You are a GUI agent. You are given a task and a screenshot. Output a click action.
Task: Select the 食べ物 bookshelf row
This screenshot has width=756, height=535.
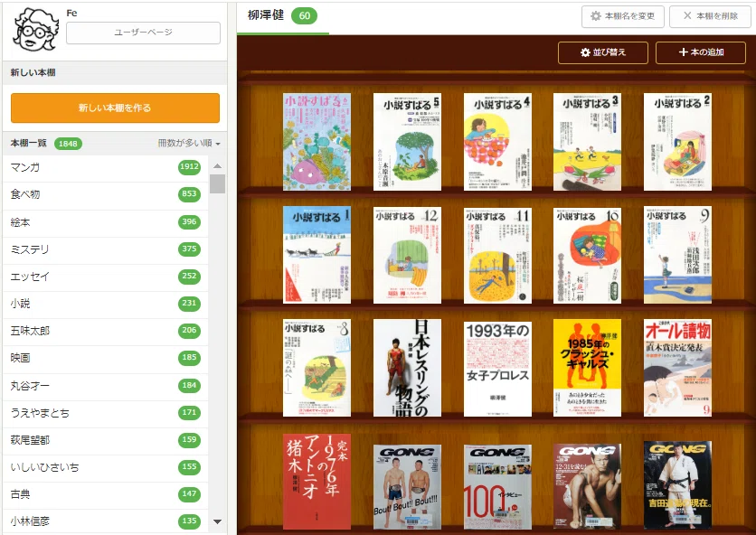click(106, 194)
